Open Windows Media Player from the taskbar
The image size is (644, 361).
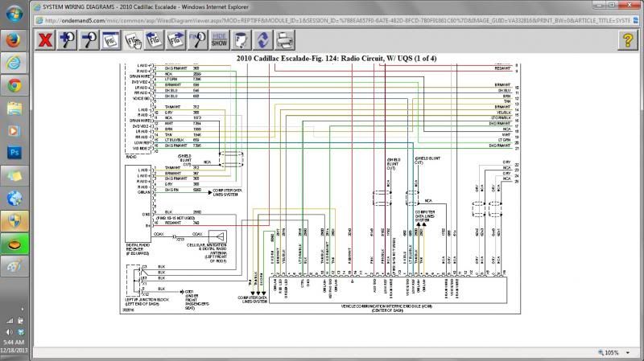[14, 131]
